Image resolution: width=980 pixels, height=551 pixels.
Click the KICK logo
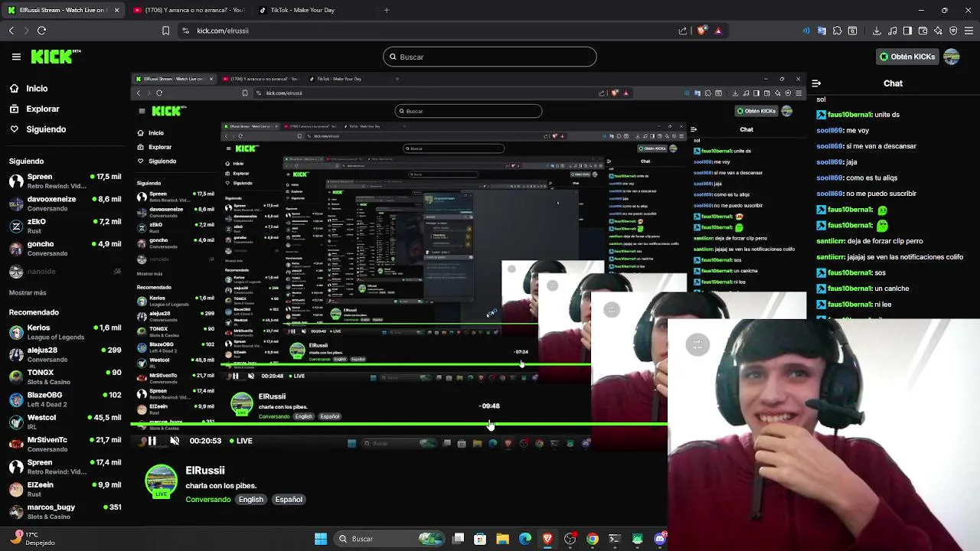point(55,57)
